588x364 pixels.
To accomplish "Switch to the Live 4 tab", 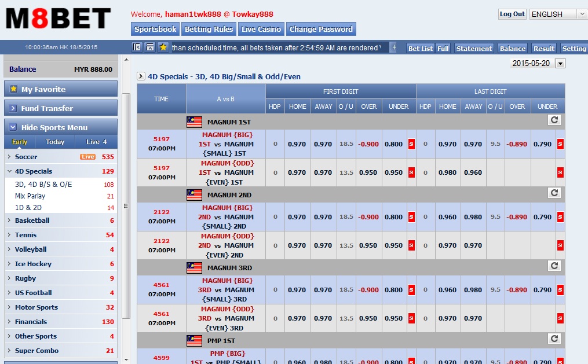I will point(96,142).
